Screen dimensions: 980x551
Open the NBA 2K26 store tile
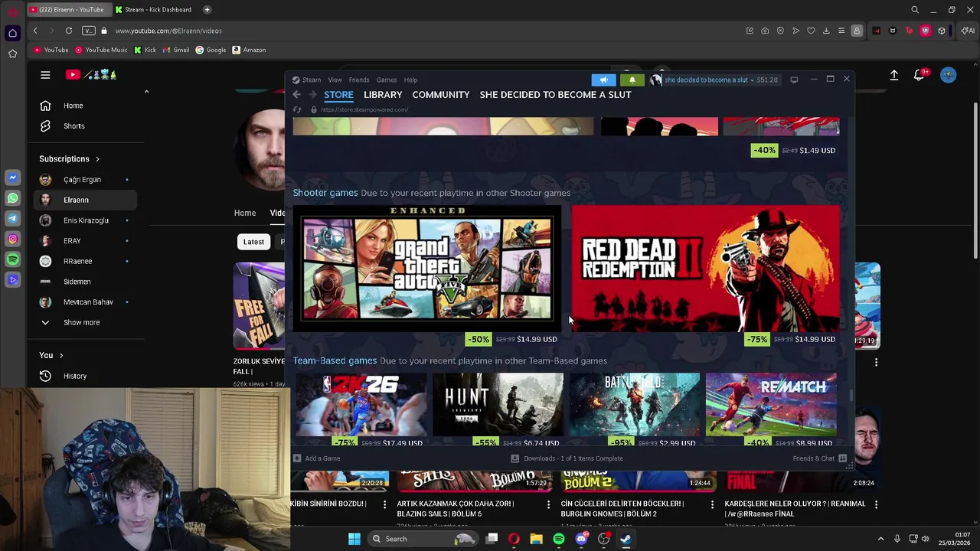(x=360, y=404)
